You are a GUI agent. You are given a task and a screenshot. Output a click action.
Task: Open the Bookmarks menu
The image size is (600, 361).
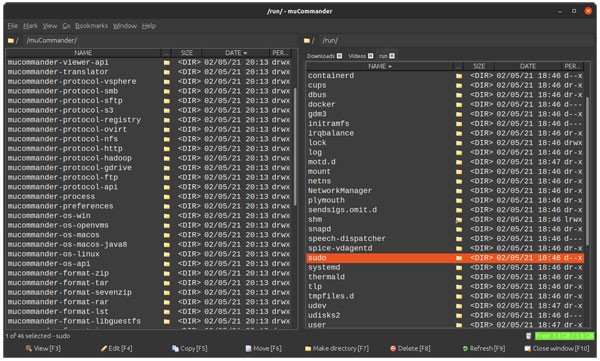click(x=91, y=26)
